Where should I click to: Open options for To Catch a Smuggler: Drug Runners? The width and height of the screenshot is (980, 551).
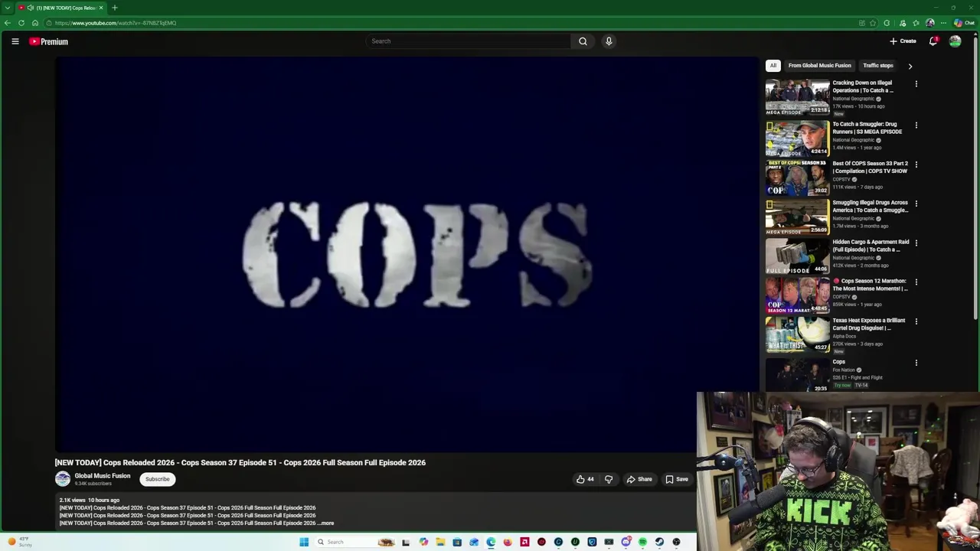tap(916, 125)
